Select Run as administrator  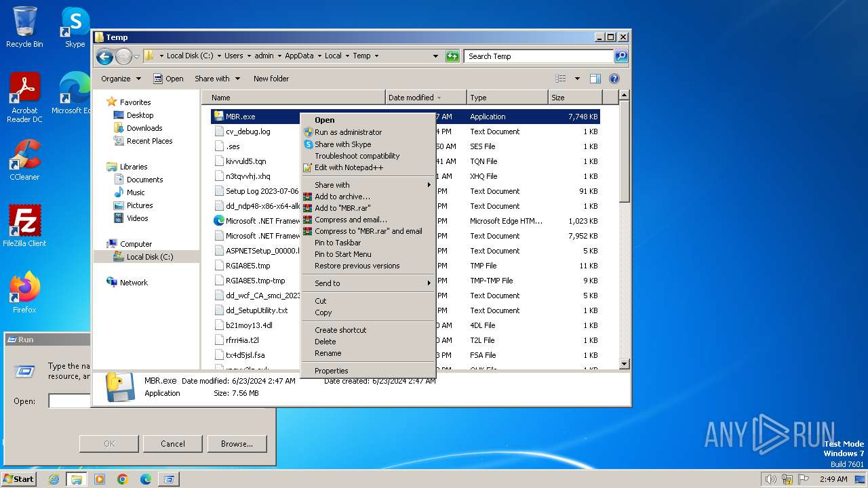tap(368, 132)
